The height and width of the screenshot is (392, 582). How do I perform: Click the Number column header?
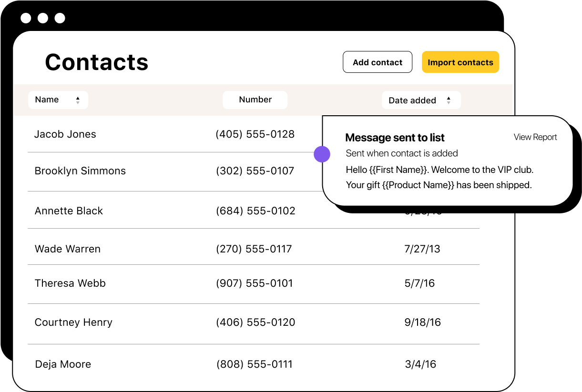coord(255,100)
